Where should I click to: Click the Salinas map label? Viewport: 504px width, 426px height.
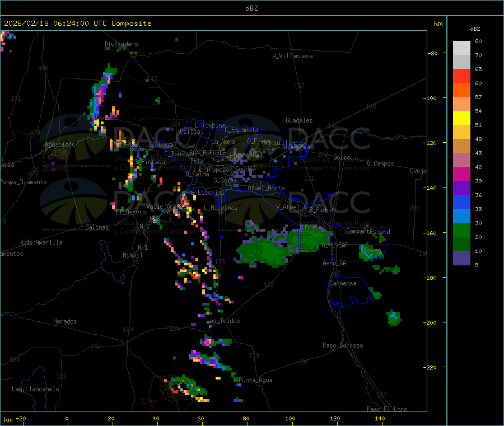[97, 227]
